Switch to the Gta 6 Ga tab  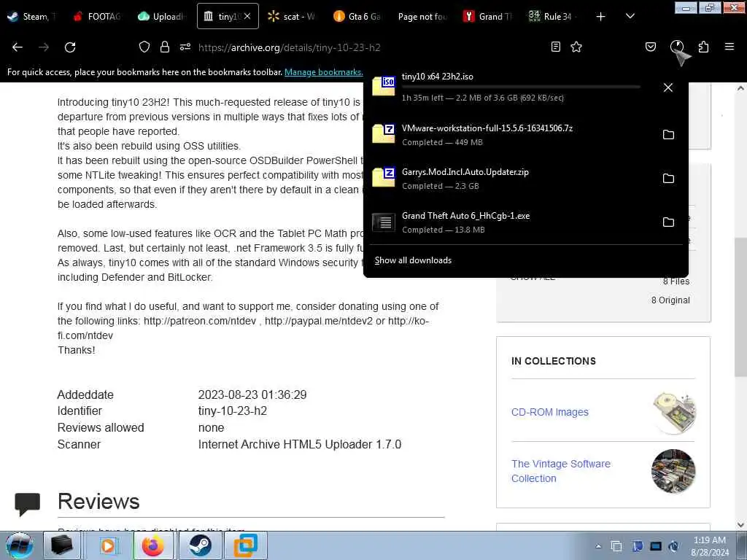point(357,17)
